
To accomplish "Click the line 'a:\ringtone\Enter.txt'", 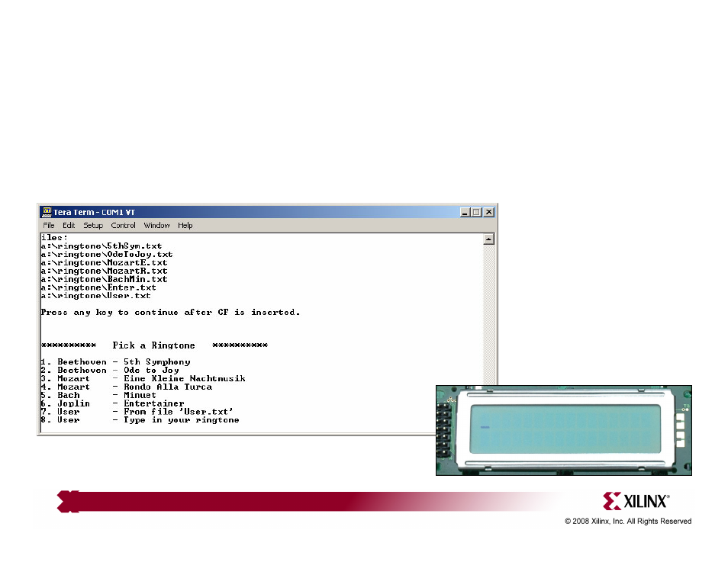I will pos(98,287).
